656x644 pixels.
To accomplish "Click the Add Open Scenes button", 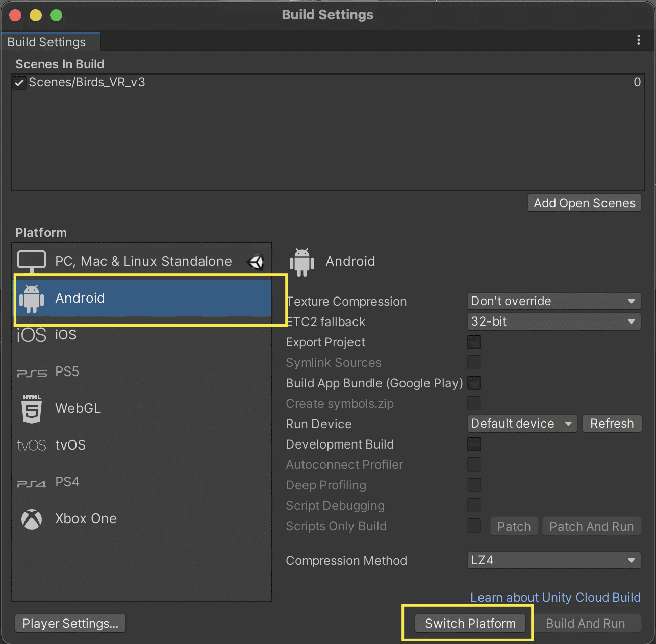I will tap(585, 203).
